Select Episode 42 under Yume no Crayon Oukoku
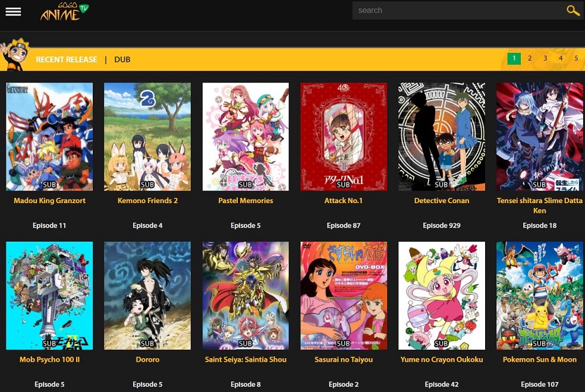Viewport: 585px width, 392px height. (442, 384)
